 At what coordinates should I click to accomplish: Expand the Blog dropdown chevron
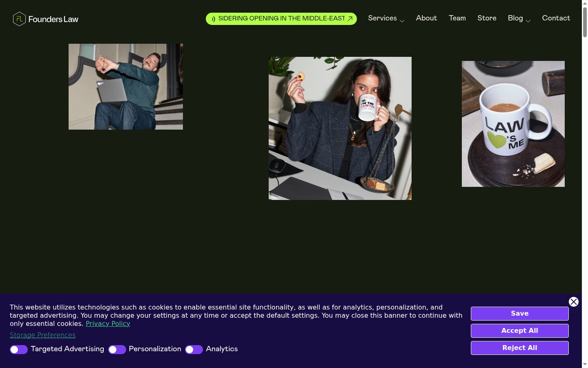pyautogui.click(x=528, y=21)
